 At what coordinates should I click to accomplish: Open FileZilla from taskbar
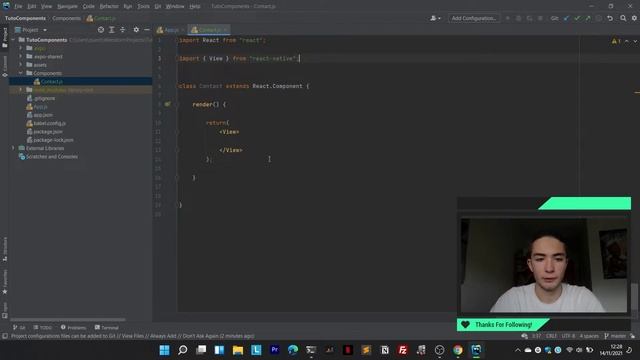coord(402,350)
